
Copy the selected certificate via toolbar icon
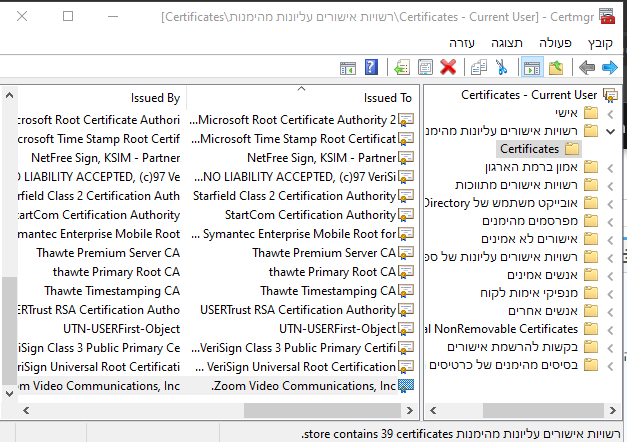point(478,67)
